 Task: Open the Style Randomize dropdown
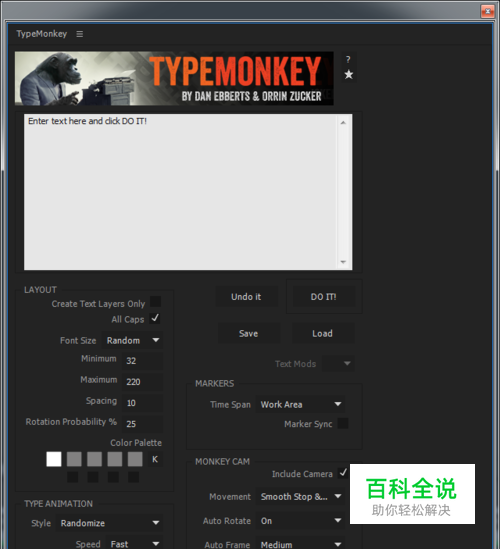[109, 523]
